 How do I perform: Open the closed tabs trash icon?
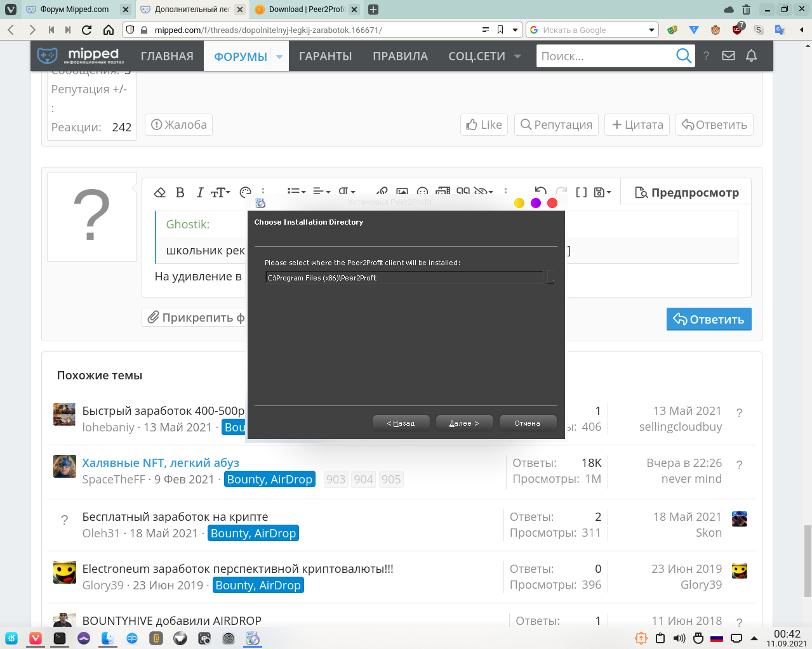pos(746,10)
